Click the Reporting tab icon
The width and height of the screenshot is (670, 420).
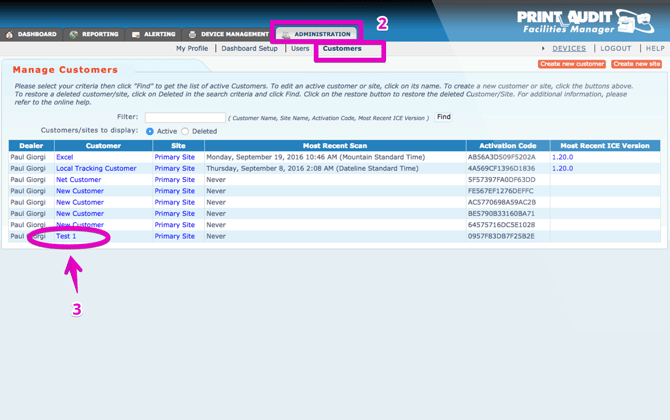point(73,34)
